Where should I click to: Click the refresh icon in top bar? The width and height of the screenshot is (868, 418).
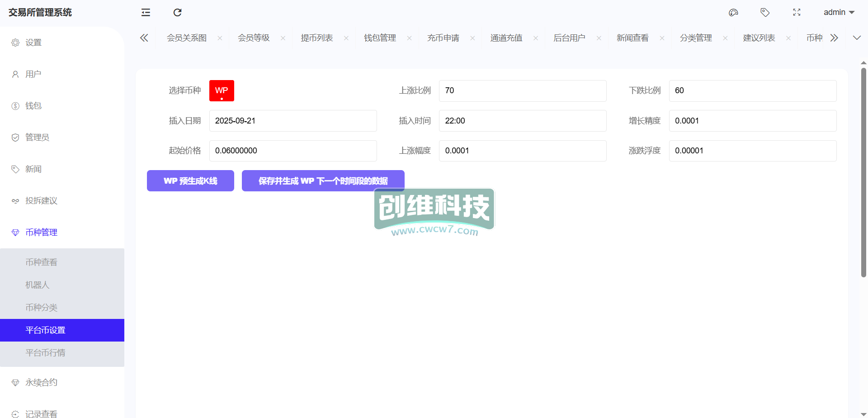tap(177, 13)
